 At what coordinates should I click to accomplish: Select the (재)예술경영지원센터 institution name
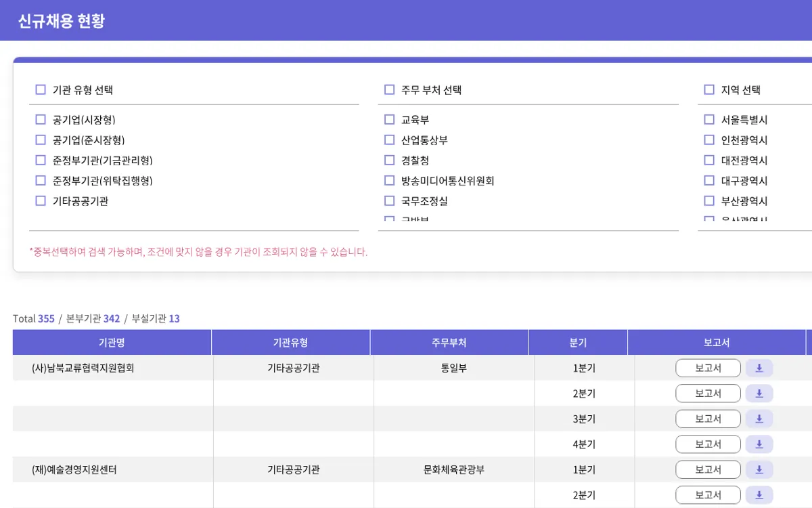click(x=74, y=470)
